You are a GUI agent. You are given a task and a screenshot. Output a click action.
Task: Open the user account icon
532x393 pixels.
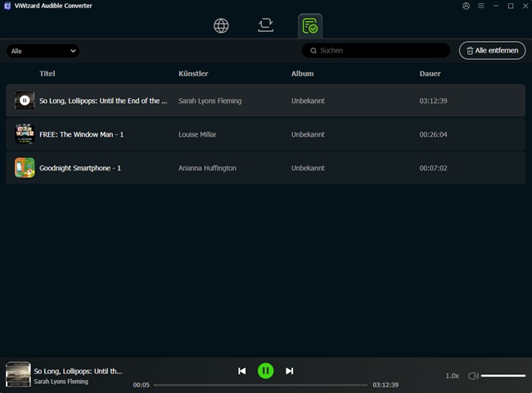click(x=467, y=6)
